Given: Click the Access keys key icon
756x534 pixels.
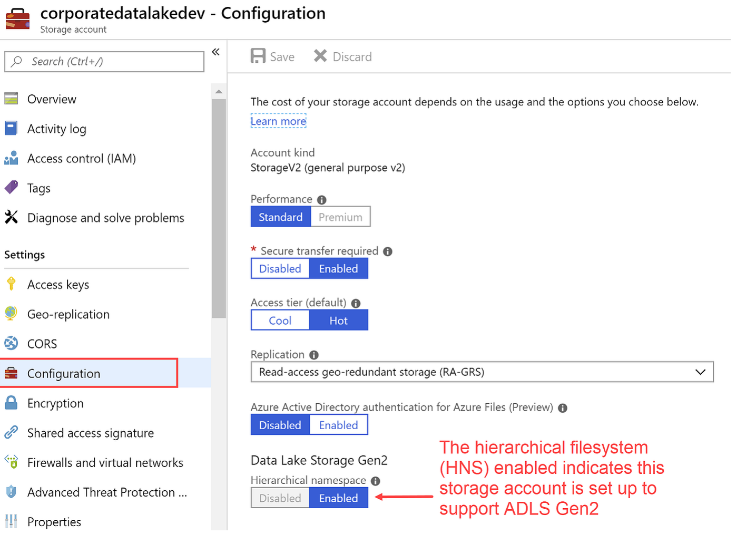Looking at the screenshot, I should click(11, 284).
